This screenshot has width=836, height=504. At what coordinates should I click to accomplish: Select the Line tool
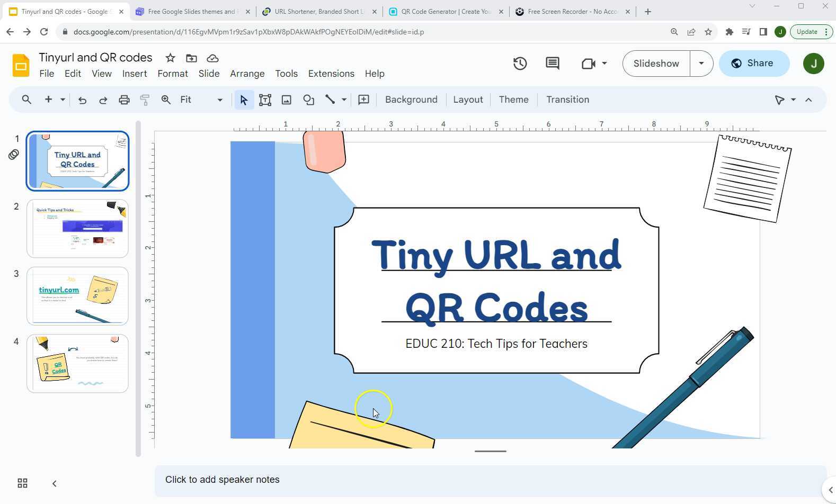(x=330, y=100)
